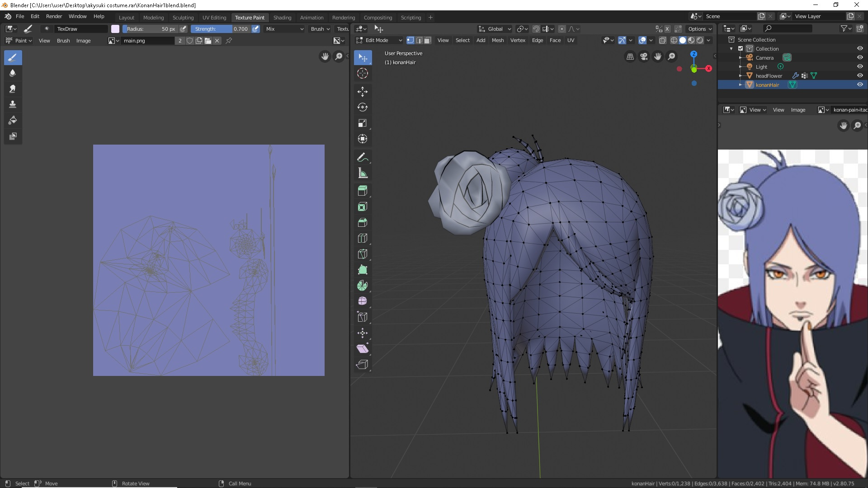Click the outliner search field
Screen dimensions: 868x488
coord(787,28)
